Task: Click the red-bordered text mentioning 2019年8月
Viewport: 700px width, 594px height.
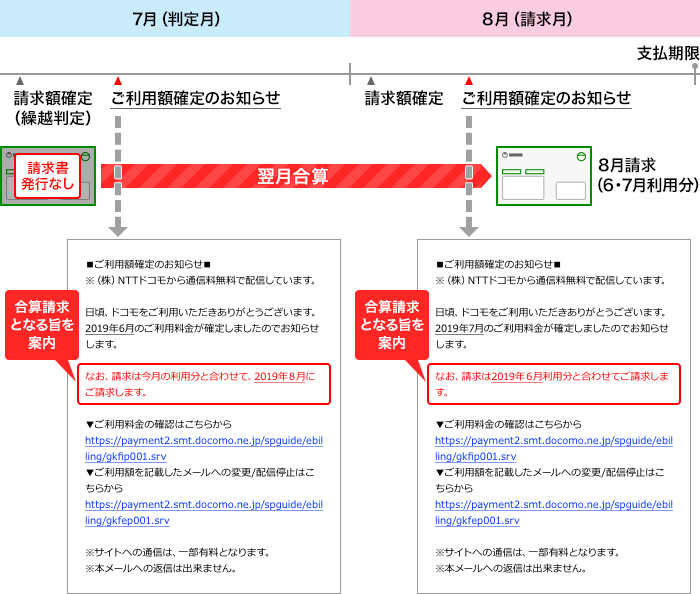Action: click(204, 384)
